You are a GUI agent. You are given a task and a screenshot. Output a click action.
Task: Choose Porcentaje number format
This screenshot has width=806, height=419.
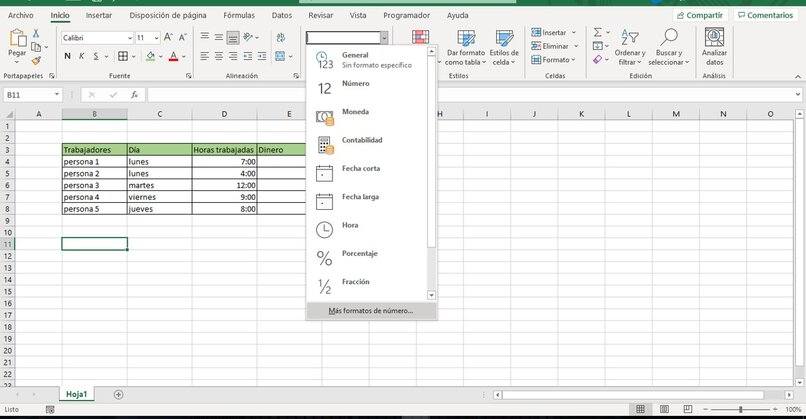pos(367,258)
